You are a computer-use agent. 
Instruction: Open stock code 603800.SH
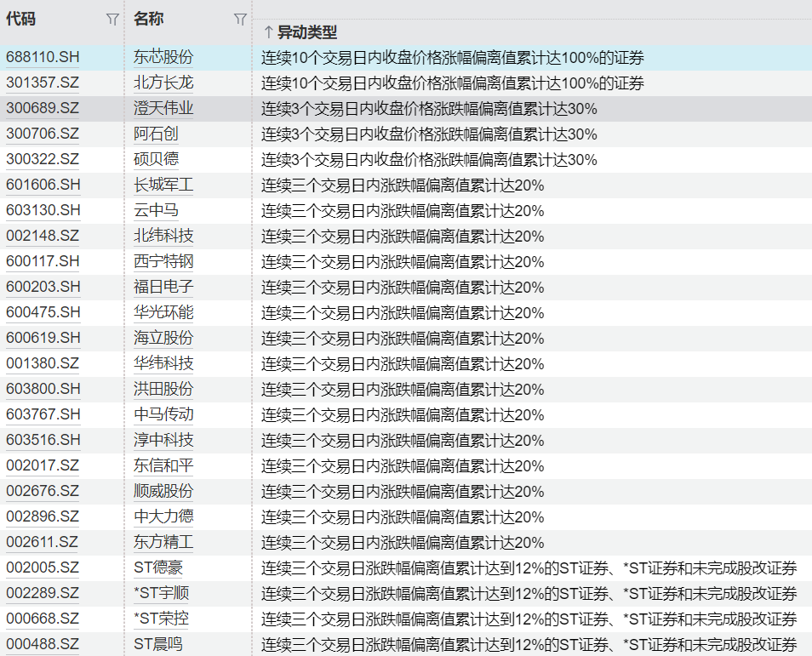click(x=43, y=389)
